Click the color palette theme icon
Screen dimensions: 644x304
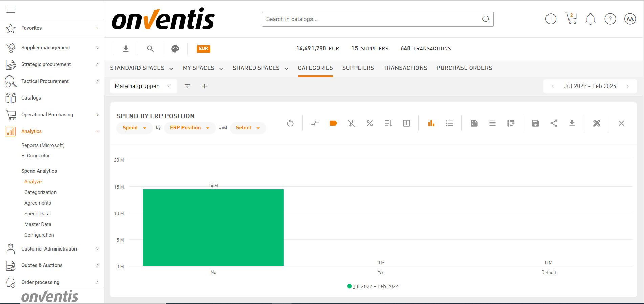[x=175, y=49]
